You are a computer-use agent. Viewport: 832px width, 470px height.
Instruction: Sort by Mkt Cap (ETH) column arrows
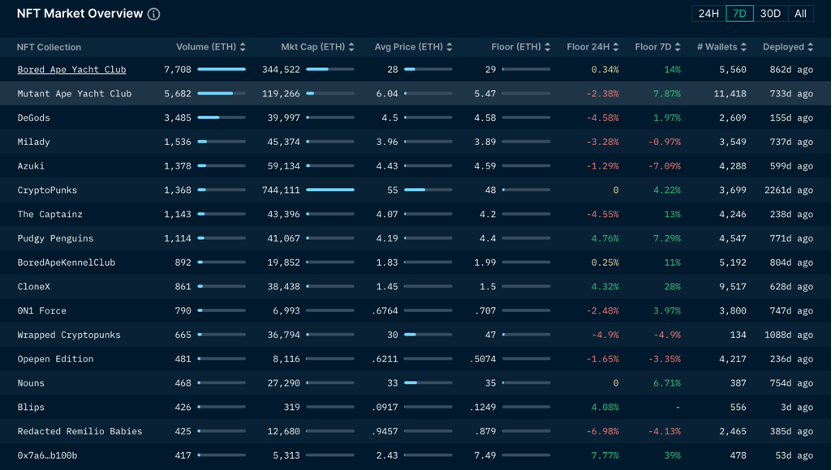pos(352,47)
